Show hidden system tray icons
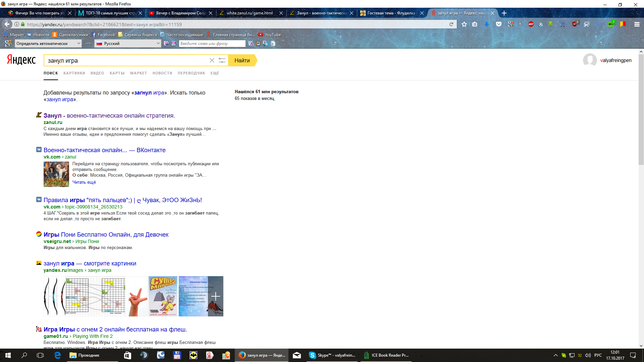 555,355
